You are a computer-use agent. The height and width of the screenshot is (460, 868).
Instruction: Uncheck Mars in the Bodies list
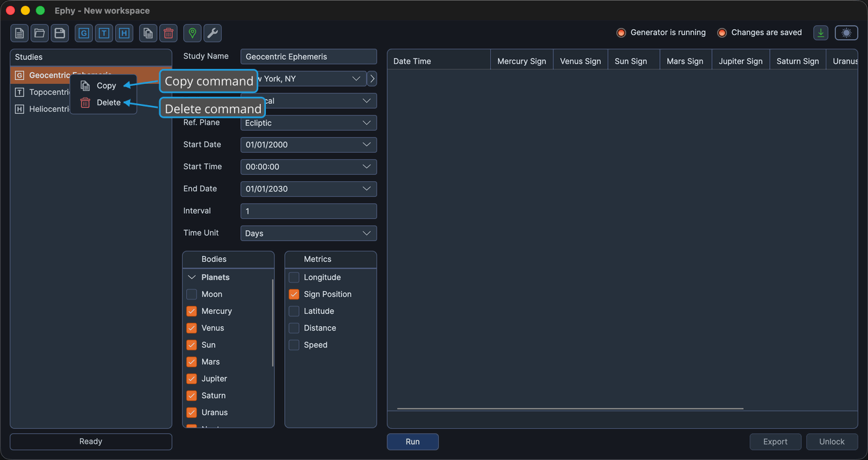pos(192,362)
